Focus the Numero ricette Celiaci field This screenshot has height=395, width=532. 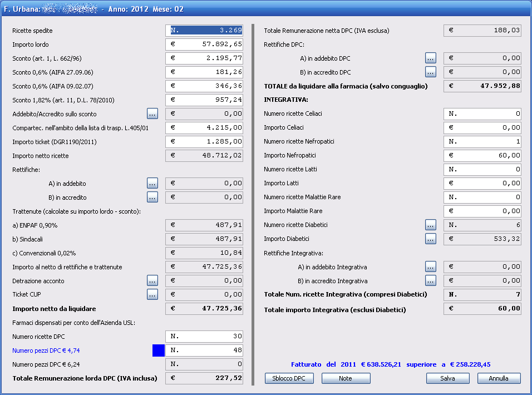pyautogui.click(x=482, y=113)
